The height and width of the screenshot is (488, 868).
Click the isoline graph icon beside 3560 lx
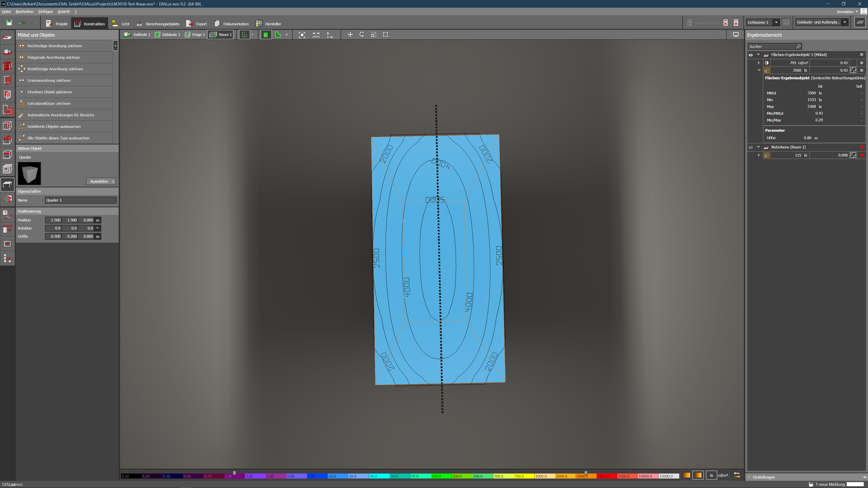coord(853,70)
